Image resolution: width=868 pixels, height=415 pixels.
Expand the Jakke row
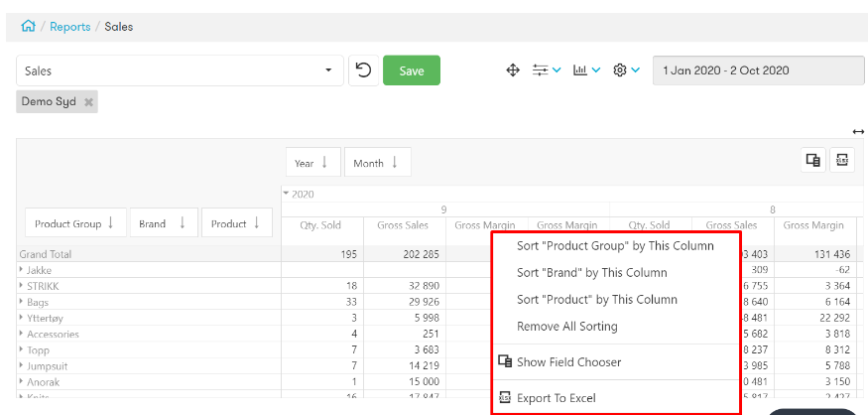coord(22,270)
